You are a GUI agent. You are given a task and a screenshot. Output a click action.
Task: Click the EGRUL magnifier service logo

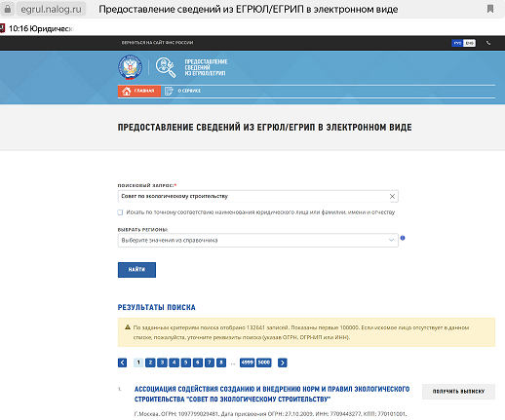tap(166, 67)
